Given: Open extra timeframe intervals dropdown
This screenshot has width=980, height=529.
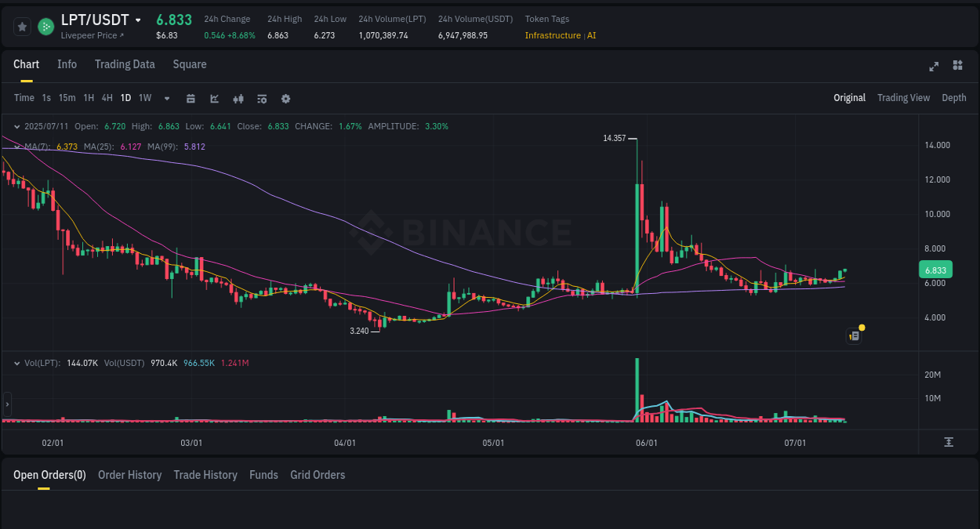Looking at the screenshot, I should point(165,98).
